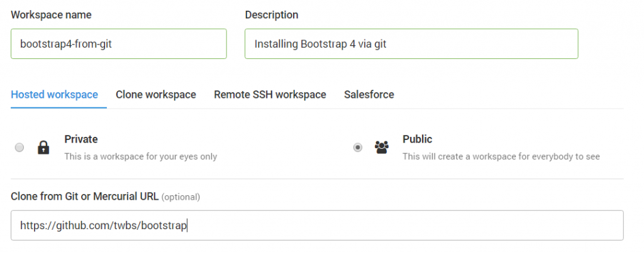
Task: Click the bold Public option label
Action: pyautogui.click(x=418, y=139)
